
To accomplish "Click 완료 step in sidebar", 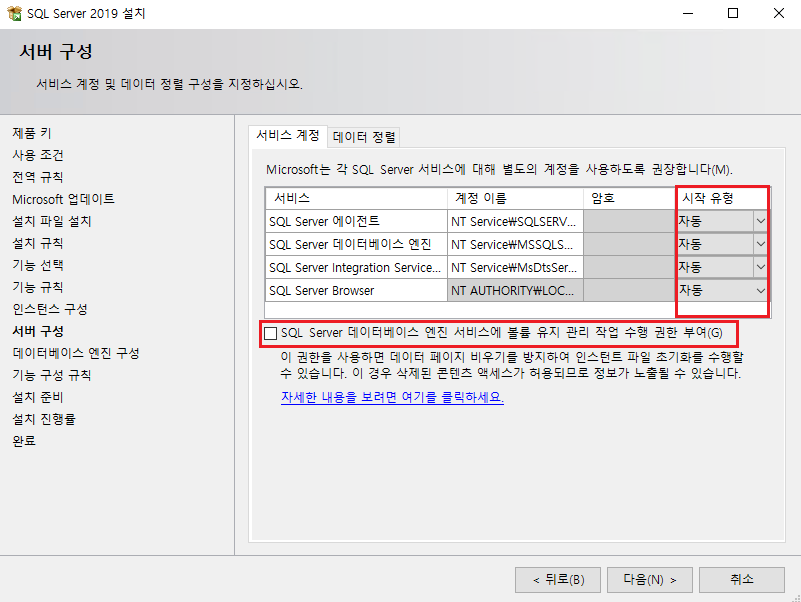I will click(24, 441).
